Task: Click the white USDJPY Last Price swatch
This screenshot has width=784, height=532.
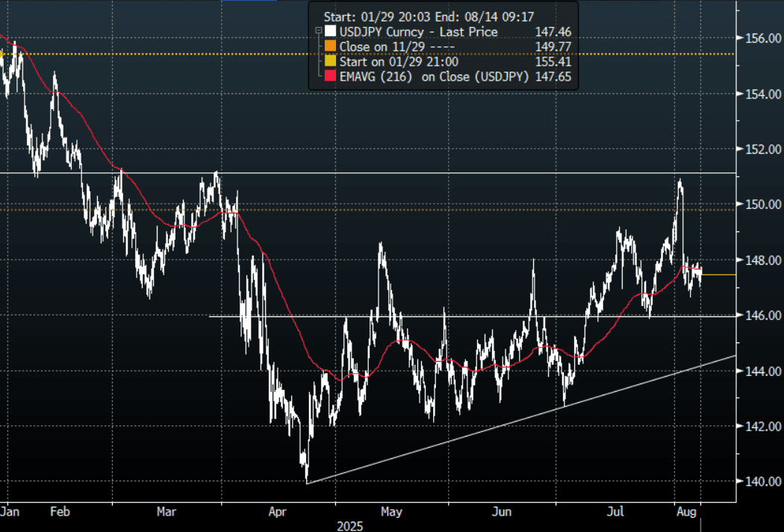Action: pyautogui.click(x=329, y=32)
